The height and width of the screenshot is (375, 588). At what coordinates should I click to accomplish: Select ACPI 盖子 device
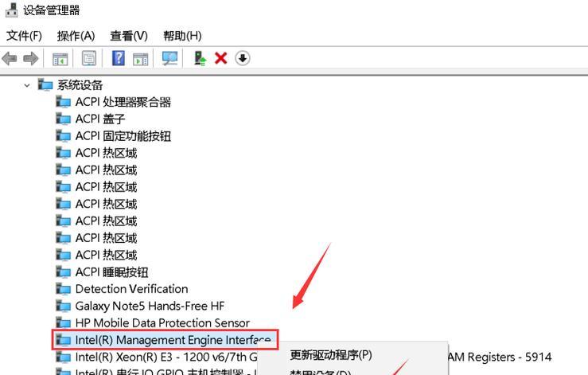click(x=100, y=119)
